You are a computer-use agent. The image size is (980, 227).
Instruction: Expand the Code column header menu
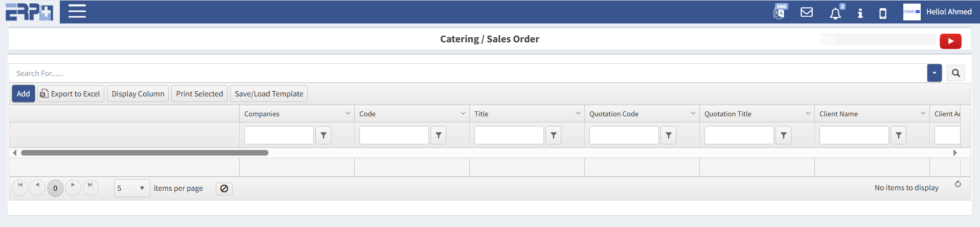tap(463, 114)
